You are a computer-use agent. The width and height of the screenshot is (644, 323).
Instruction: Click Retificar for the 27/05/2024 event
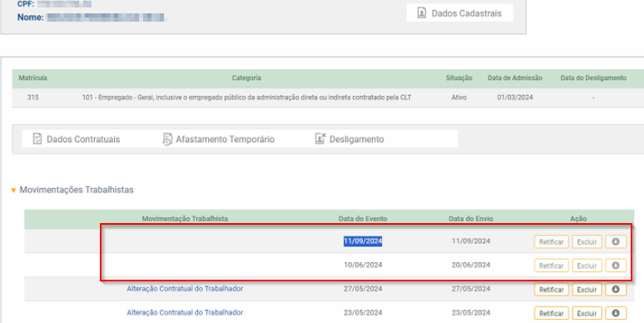[551, 290]
